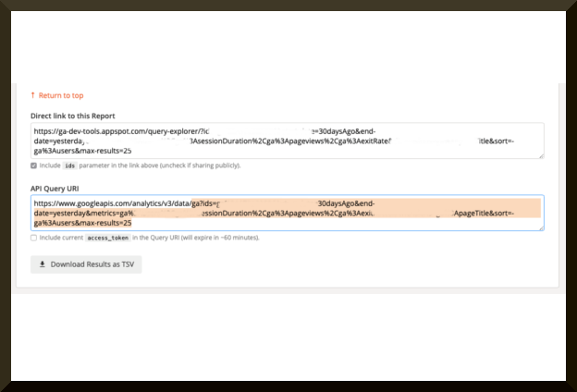577x392 pixels.
Task: Click the Direct link box resize handle
Action: 541,156
